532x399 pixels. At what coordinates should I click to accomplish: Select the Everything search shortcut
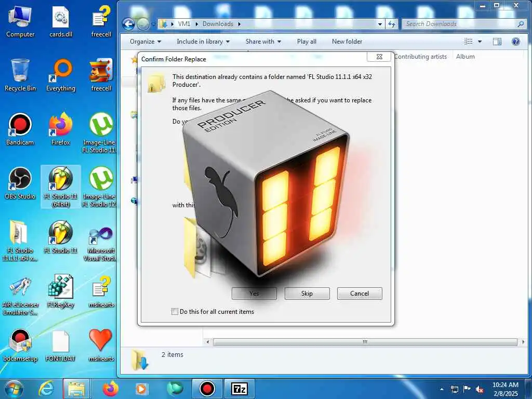coord(61,75)
